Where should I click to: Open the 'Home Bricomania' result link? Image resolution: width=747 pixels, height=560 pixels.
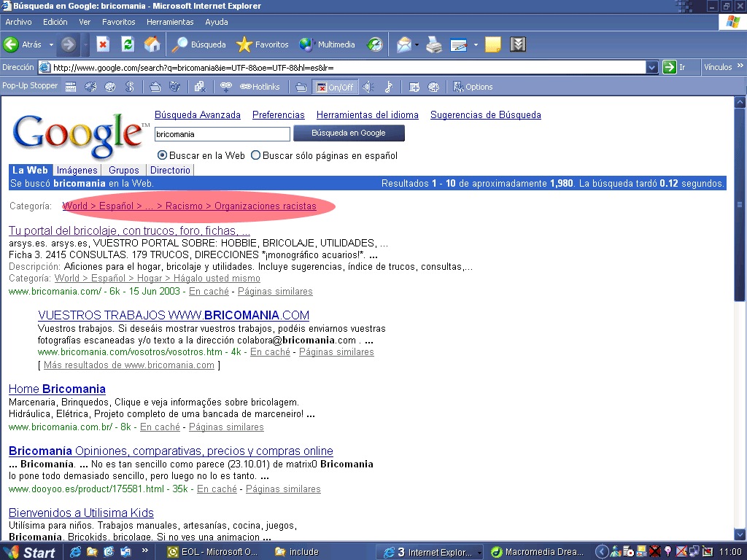(57, 389)
